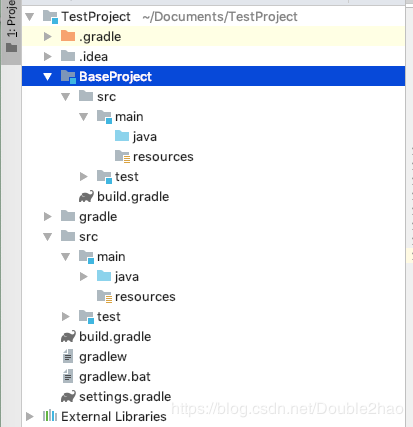This screenshot has width=413, height=427.
Task: Select main label under root src
Action: [x=111, y=257]
